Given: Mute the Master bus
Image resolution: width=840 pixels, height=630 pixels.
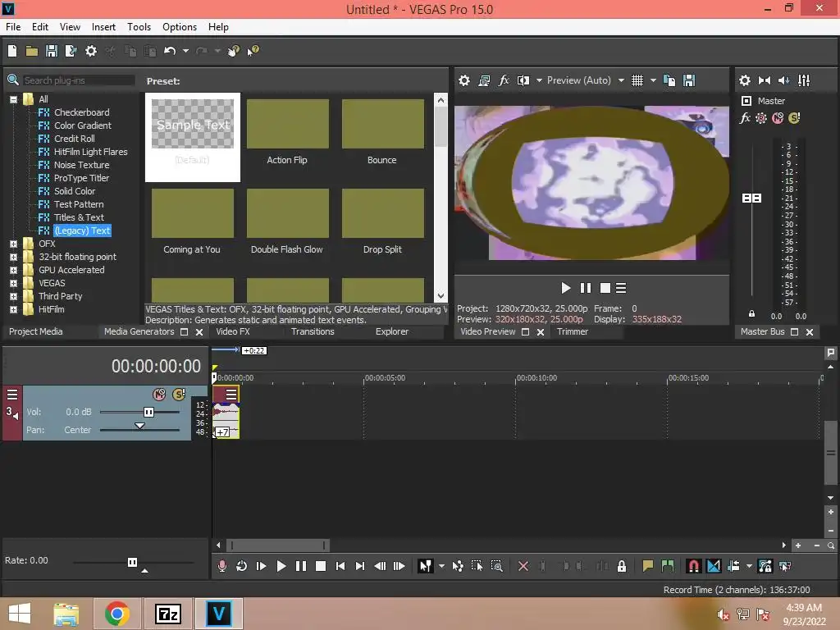Looking at the screenshot, I should (778, 118).
